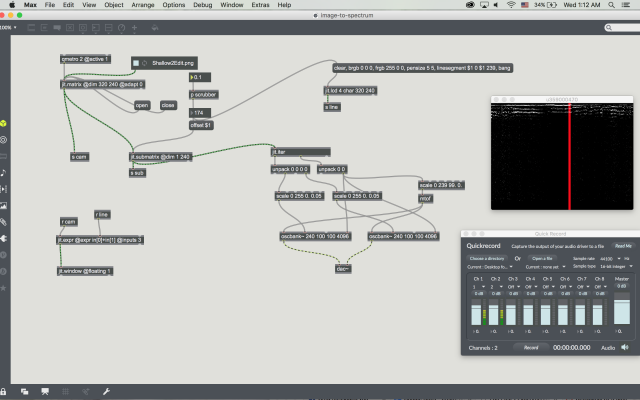
Task: Add a number box from top toolbar
Action: tap(96, 28)
